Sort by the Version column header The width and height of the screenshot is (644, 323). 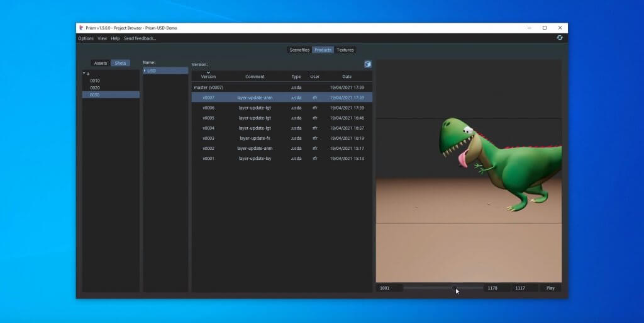coord(208,76)
